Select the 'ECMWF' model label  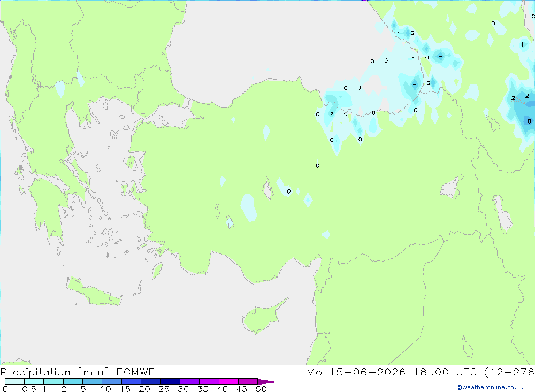tap(135, 372)
